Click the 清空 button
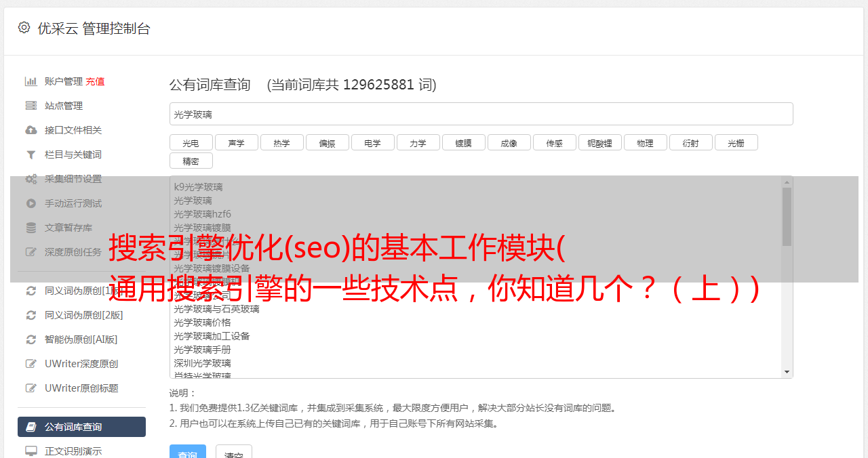Viewport: 868px width, 458px height. click(x=234, y=452)
